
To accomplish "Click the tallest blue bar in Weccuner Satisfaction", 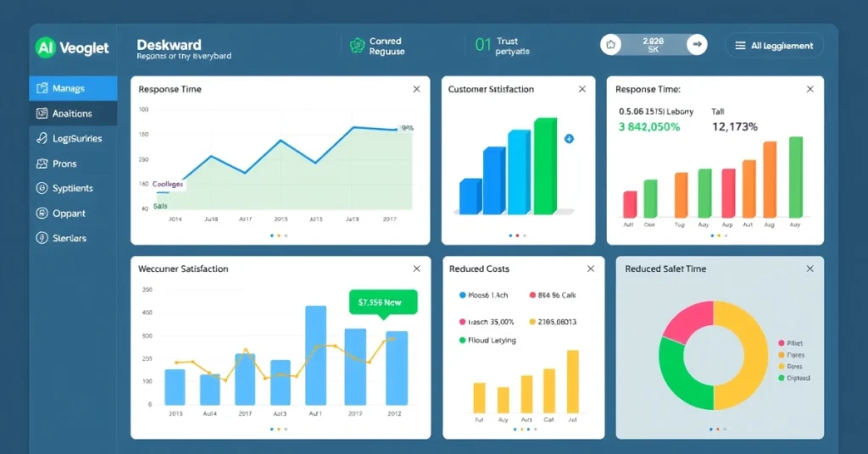I will tap(315, 354).
